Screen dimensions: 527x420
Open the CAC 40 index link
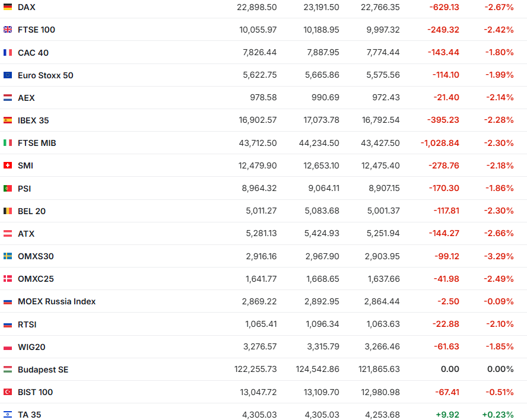pyautogui.click(x=33, y=53)
